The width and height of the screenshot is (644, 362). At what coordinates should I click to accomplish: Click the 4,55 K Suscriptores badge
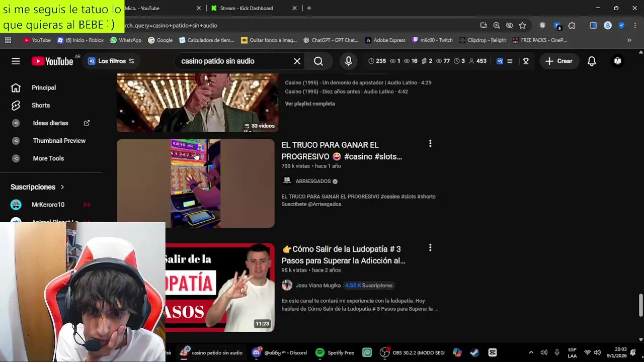click(x=369, y=285)
